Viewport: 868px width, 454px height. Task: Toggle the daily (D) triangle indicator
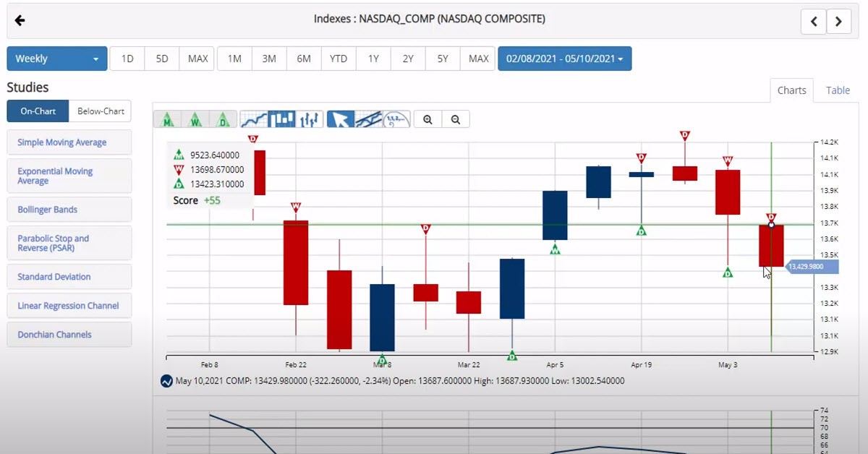[224, 119]
